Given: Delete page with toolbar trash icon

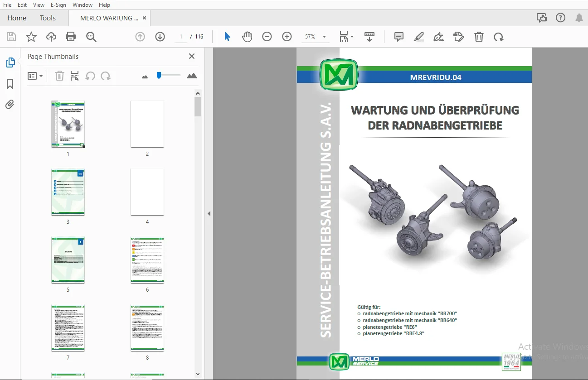Looking at the screenshot, I should coord(479,37).
